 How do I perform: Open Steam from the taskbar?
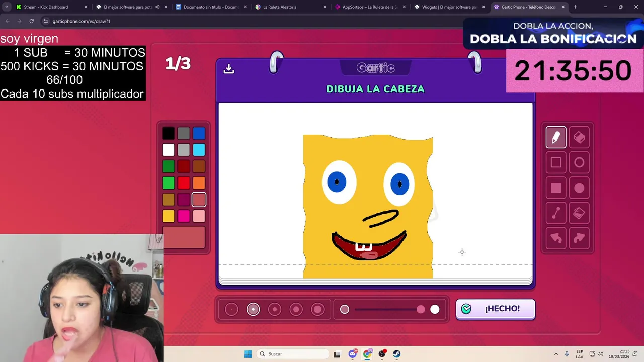[x=396, y=354]
